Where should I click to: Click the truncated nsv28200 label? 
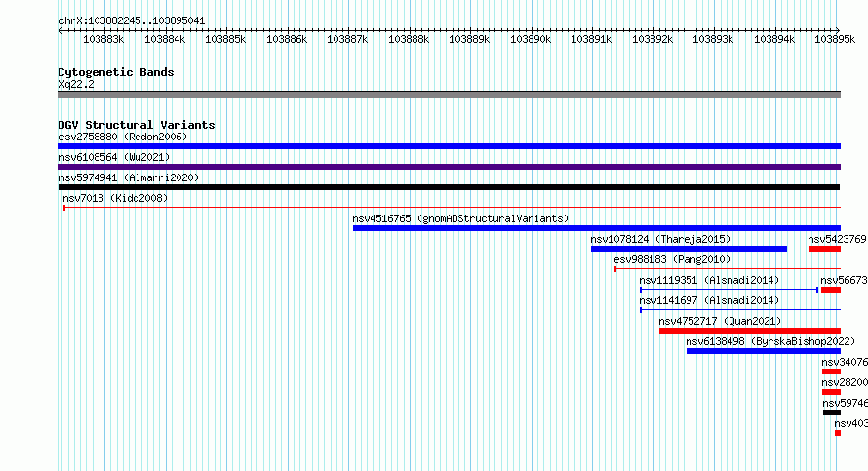pyautogui.click(x=845, y=382)
